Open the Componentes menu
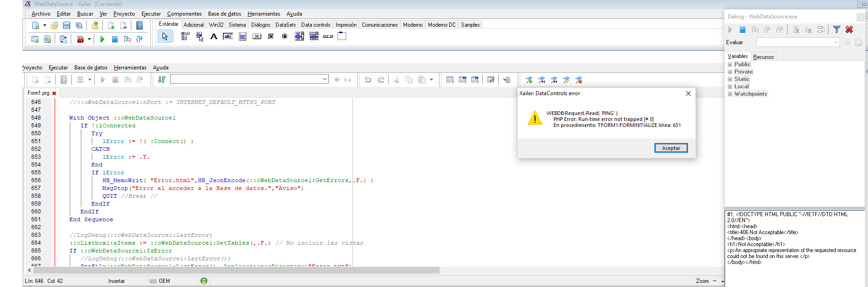 [184, 14]
